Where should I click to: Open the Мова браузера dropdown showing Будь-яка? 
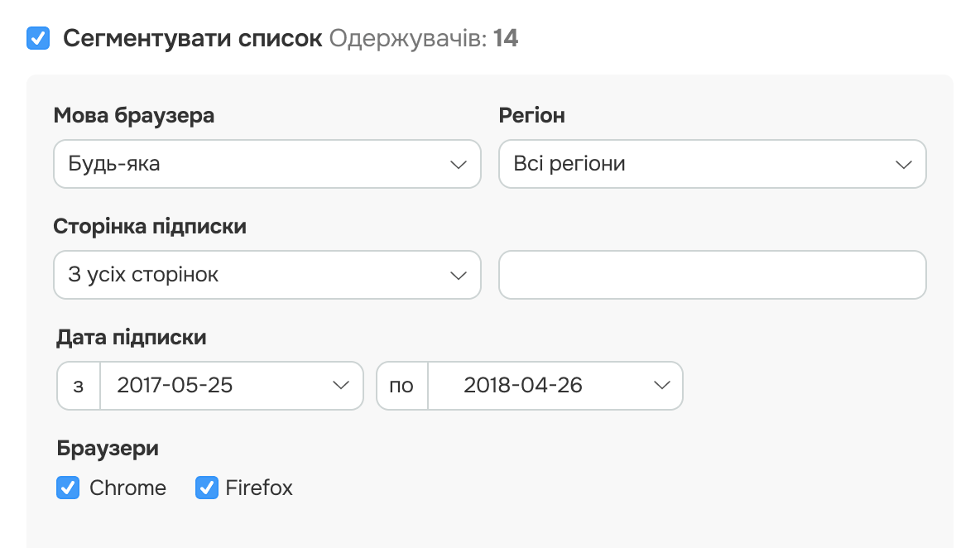coord(267,164)
